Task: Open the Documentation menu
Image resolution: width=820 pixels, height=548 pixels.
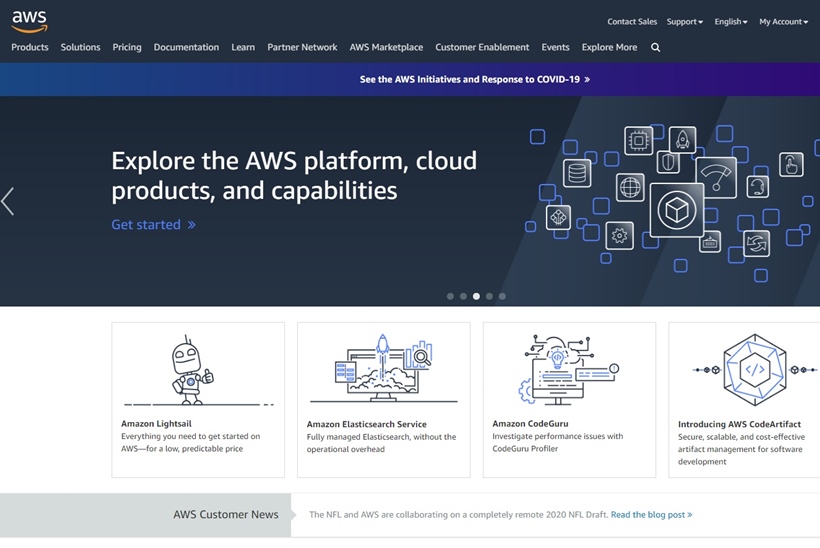Action: (x=186, y=47)
